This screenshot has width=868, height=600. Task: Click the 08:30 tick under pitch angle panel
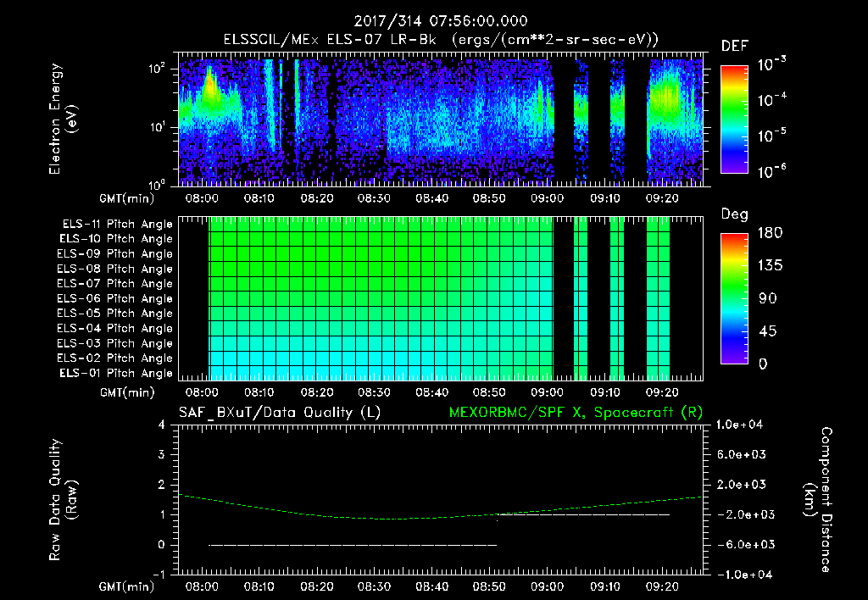(x=374, y=392)
